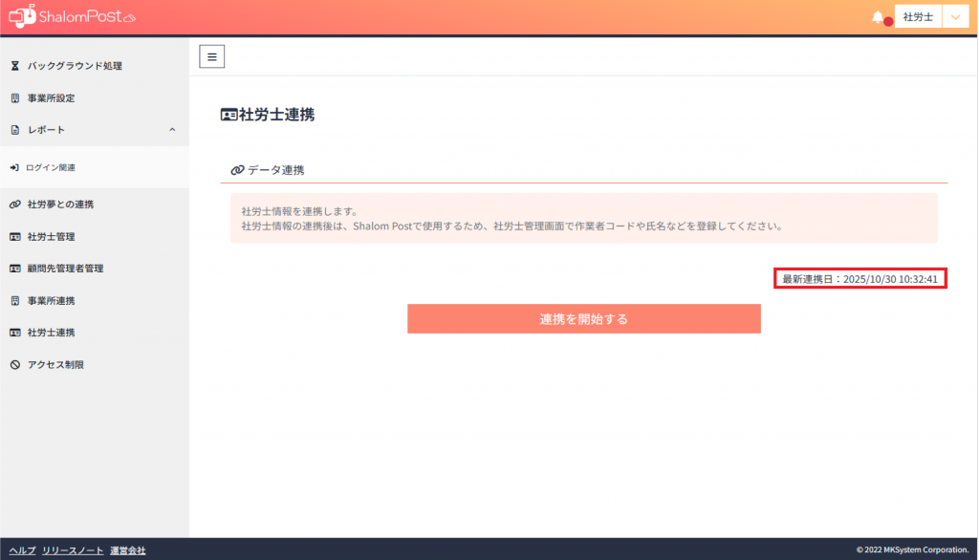
Task: Click the ID card icon beside 社労士管理
Action: click(x=14, y=237)
